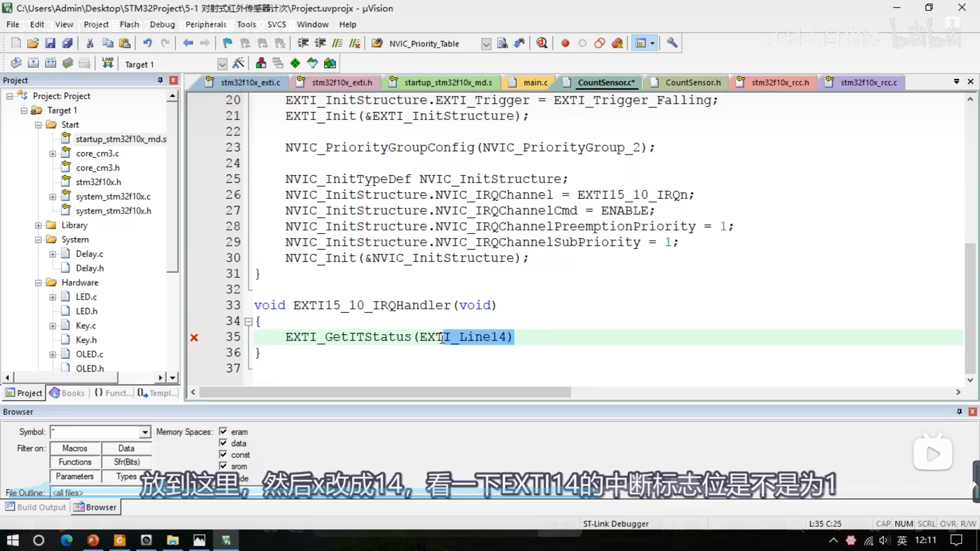Click the Undo toolbar icon
The width and height of the screenshot is (980, 551).
coord(147,43)
